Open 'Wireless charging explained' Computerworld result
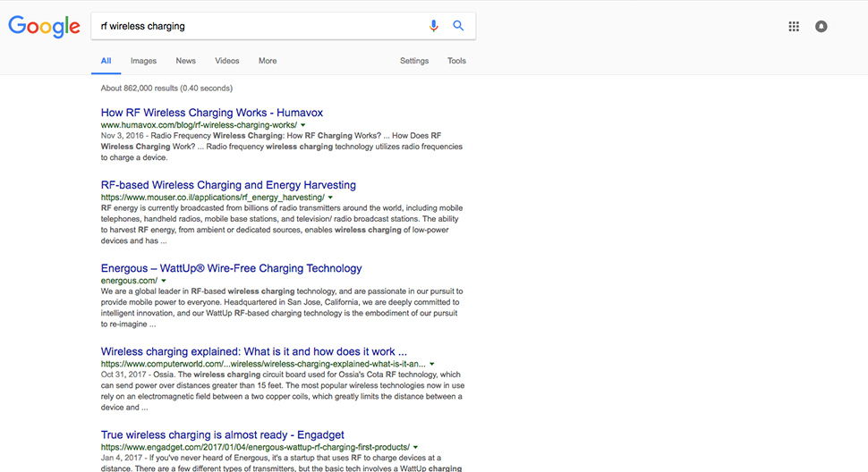This screenshot has width=868, height=472. pyautogui.click(x=253, y=351)
